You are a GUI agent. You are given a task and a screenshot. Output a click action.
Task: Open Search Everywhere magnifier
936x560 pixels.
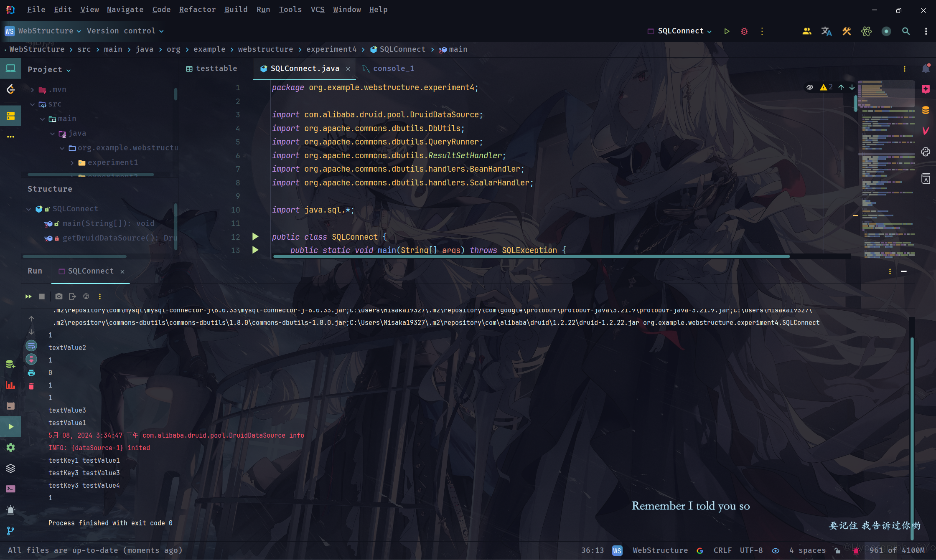click(906, 31)
